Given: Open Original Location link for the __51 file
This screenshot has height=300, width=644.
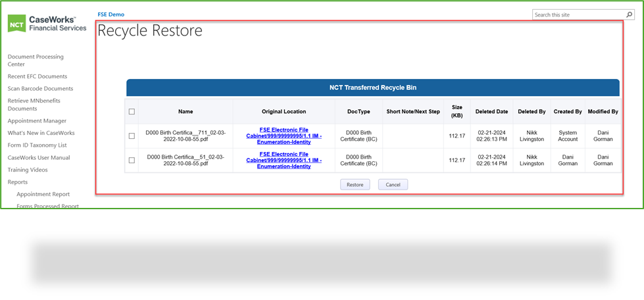Looking at the screenshot, I should coord(284,161).
